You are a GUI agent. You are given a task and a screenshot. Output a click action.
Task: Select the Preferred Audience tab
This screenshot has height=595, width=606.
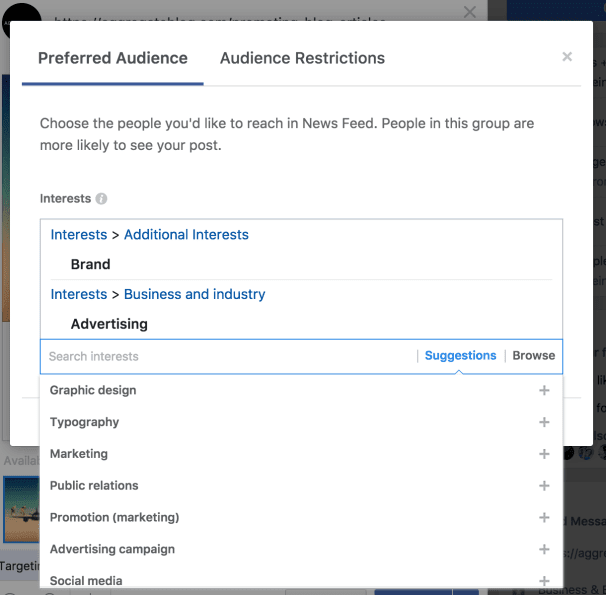point(113,58)
